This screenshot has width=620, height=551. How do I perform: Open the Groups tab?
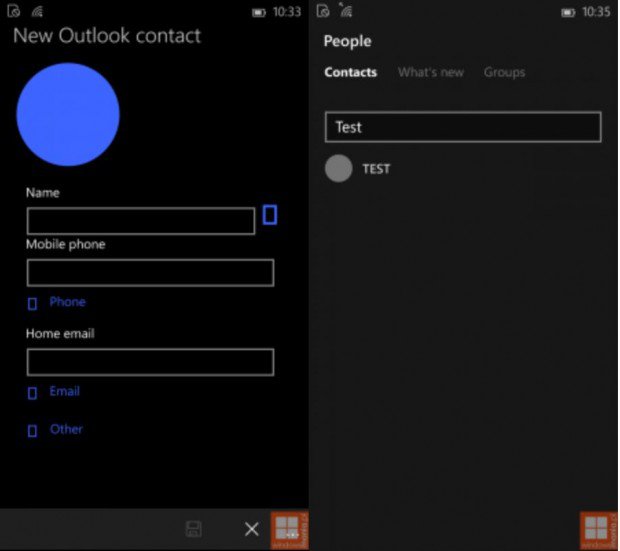tap(505, 72)
